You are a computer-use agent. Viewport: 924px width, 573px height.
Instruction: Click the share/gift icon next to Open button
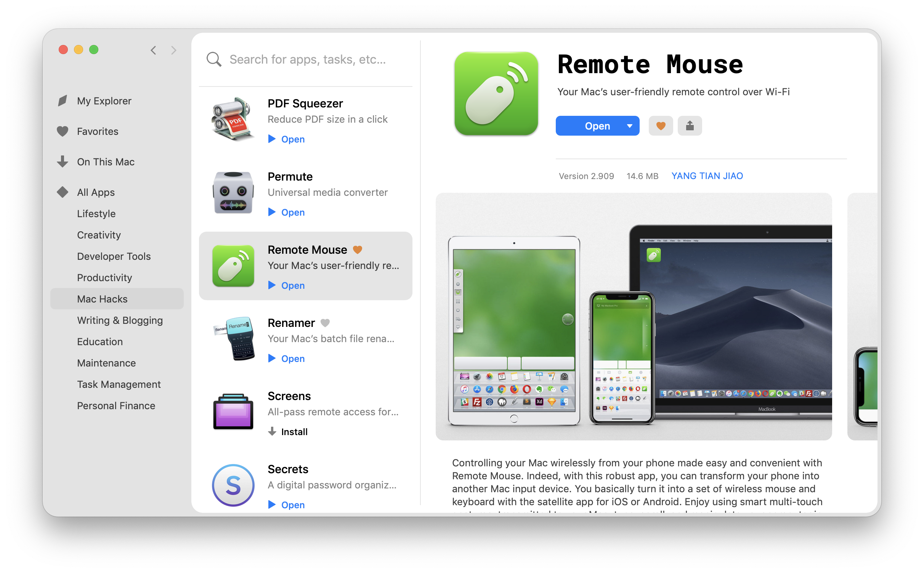click(x=689, y=125)
